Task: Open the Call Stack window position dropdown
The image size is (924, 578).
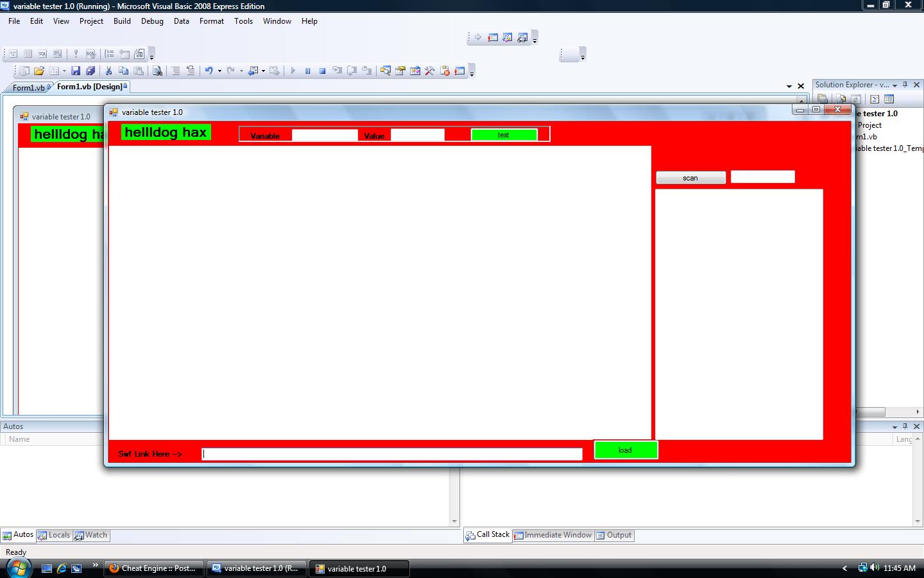Action: pos(894,427)
